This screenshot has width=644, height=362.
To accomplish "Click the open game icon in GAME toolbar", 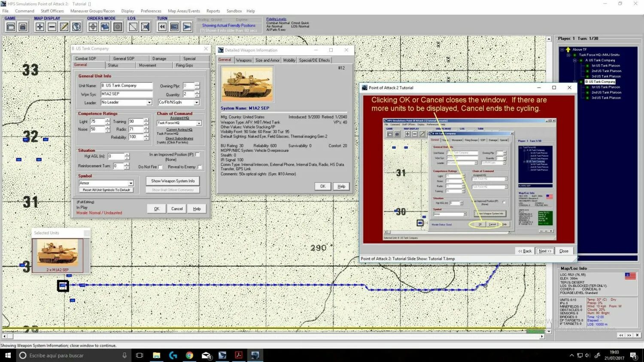I will click(x=11, y=27).
